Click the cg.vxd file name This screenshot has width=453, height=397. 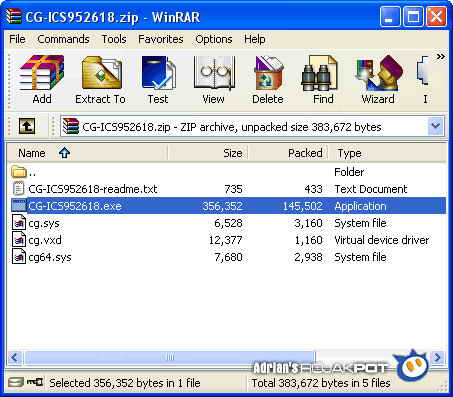tap(45, 240)
